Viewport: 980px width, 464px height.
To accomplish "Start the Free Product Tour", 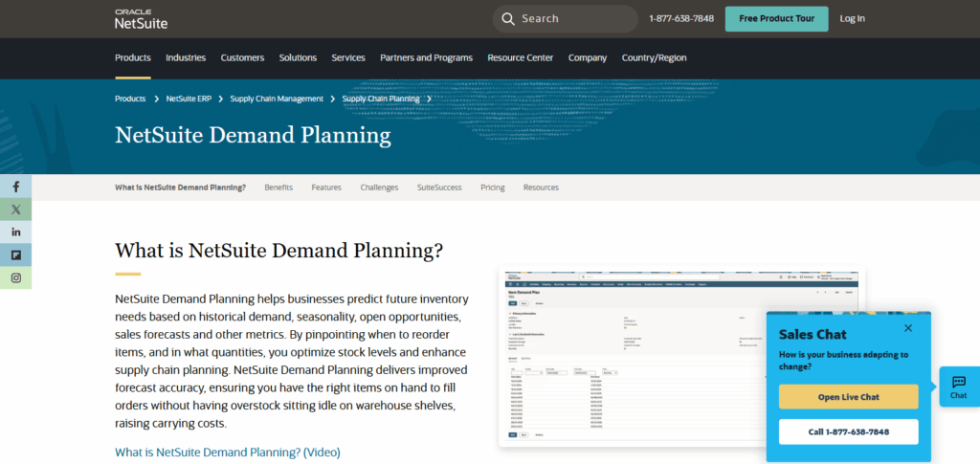I will tap(777, 19).
